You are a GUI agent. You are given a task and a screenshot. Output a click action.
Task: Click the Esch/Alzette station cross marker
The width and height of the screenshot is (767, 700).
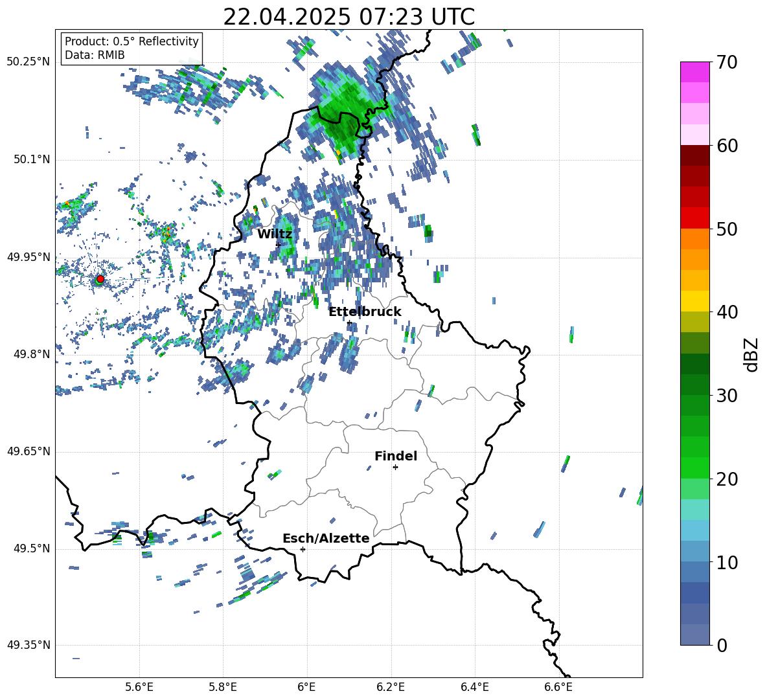pos(303,549)
